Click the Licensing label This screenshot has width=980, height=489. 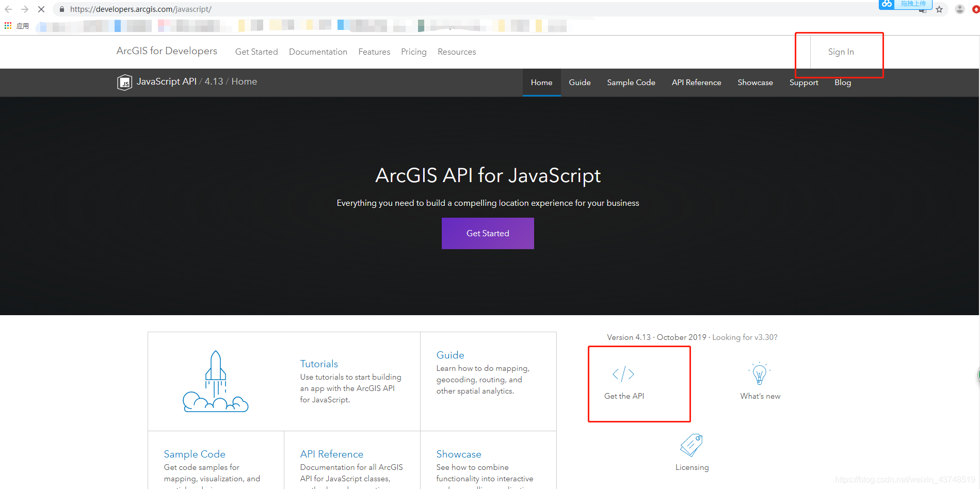coord(692,467)
